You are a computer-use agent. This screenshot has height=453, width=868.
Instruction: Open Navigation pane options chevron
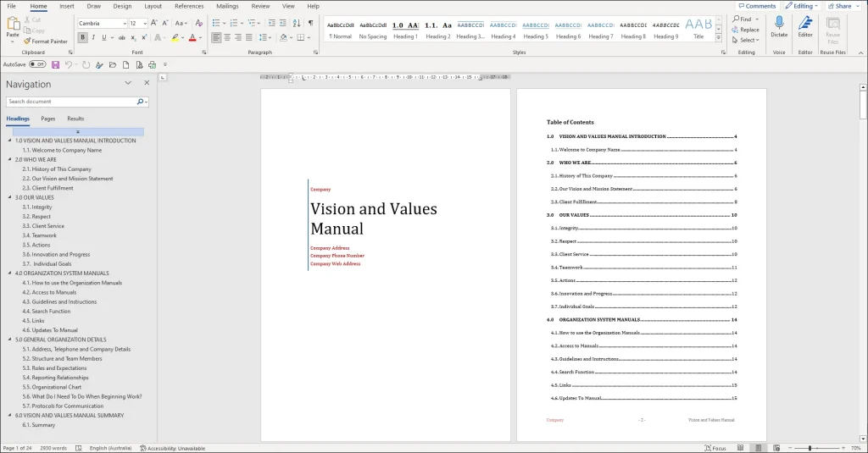point(128,83)
